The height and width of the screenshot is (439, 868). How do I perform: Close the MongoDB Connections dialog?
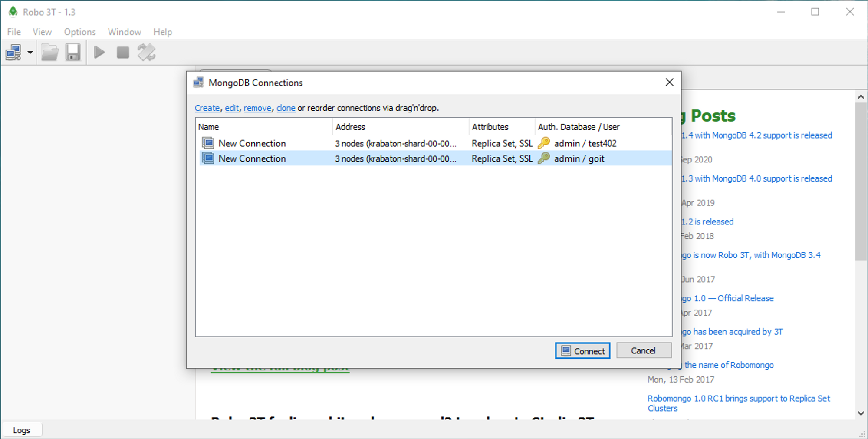point(669,82)
